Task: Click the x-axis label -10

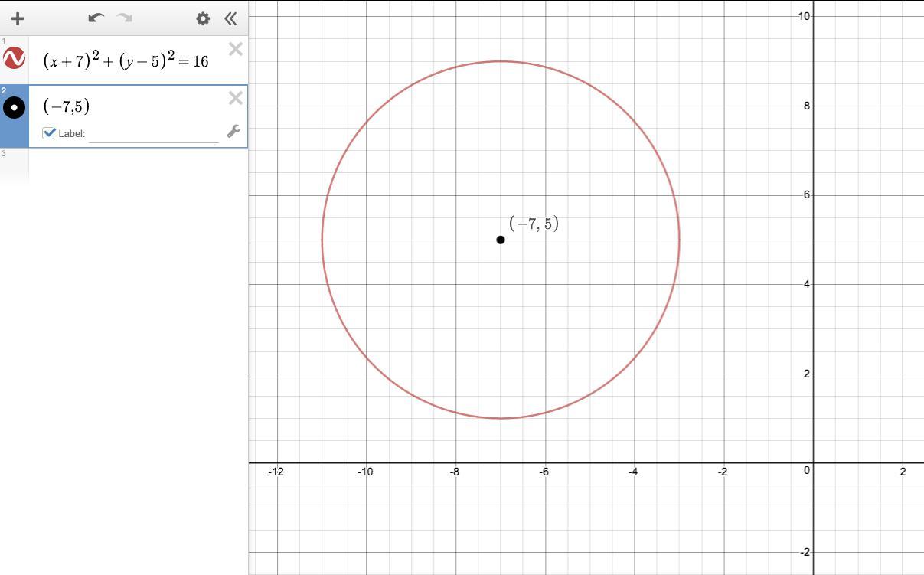Action: [365, 472]
